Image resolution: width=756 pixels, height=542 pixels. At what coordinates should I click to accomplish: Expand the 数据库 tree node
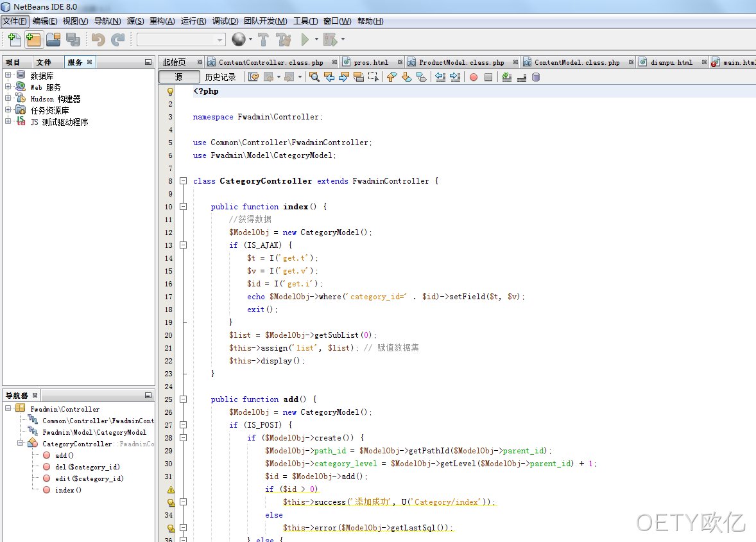click(x=8, y=74)
